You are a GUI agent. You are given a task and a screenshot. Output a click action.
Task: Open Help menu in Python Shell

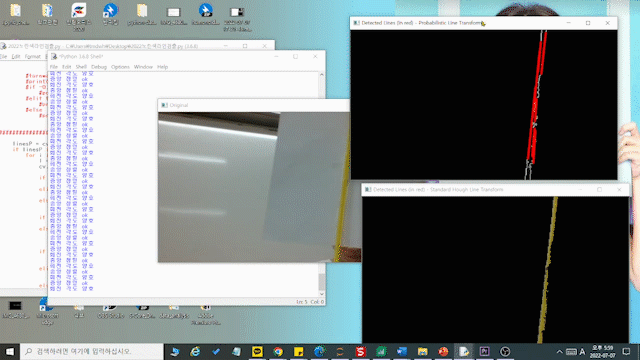coord(162,67)
